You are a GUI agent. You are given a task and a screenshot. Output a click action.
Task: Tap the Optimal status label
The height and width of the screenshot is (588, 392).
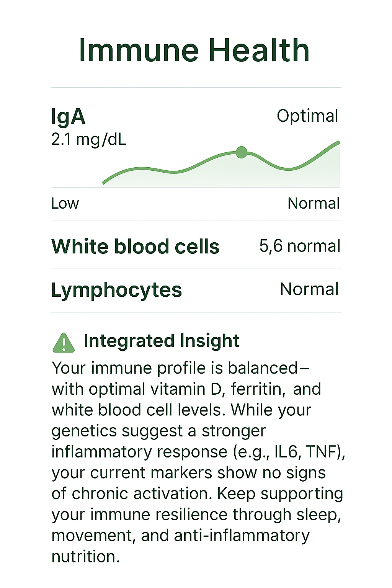point(307,116)
